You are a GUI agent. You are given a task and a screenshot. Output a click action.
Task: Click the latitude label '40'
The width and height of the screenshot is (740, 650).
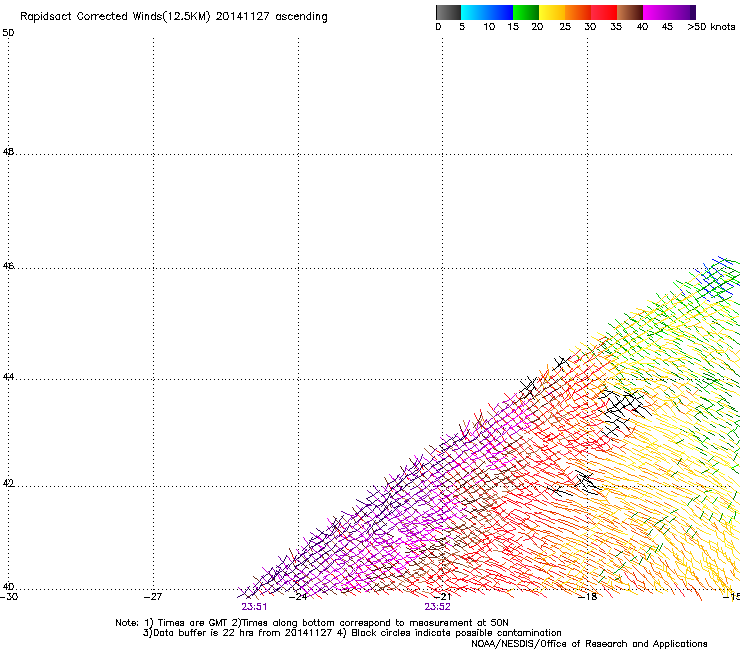click(8, 587)
